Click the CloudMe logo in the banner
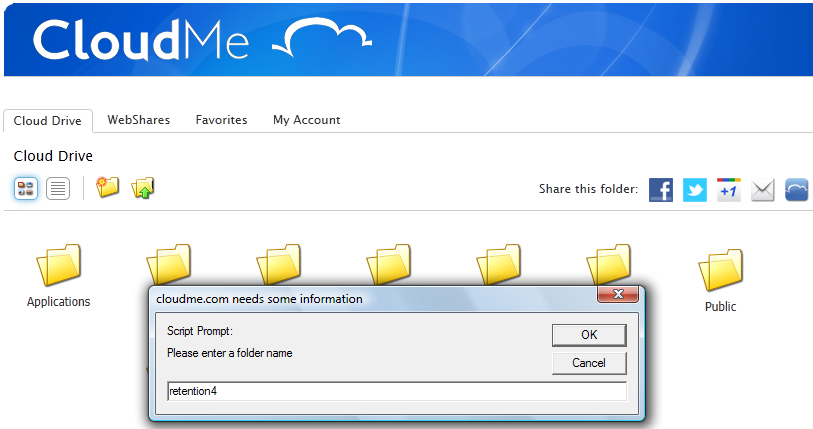 pyautogui.click(x=202, y=39)
